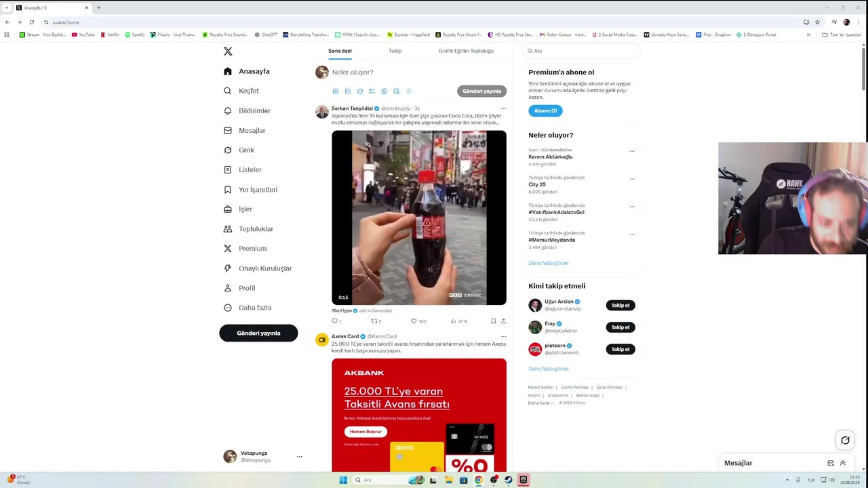Add a GIF via composer icon

click(348, 91)
